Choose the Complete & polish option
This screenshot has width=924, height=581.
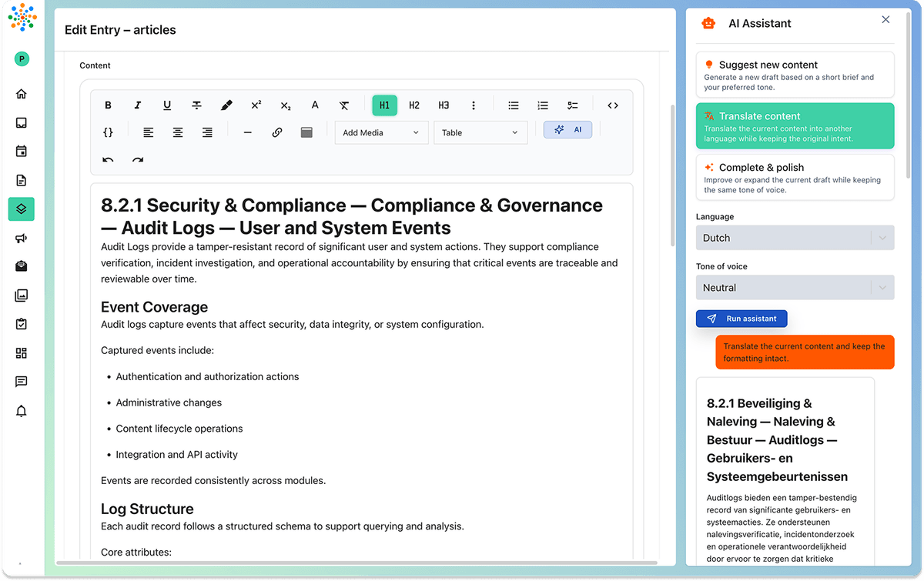[x=795, y=177]
